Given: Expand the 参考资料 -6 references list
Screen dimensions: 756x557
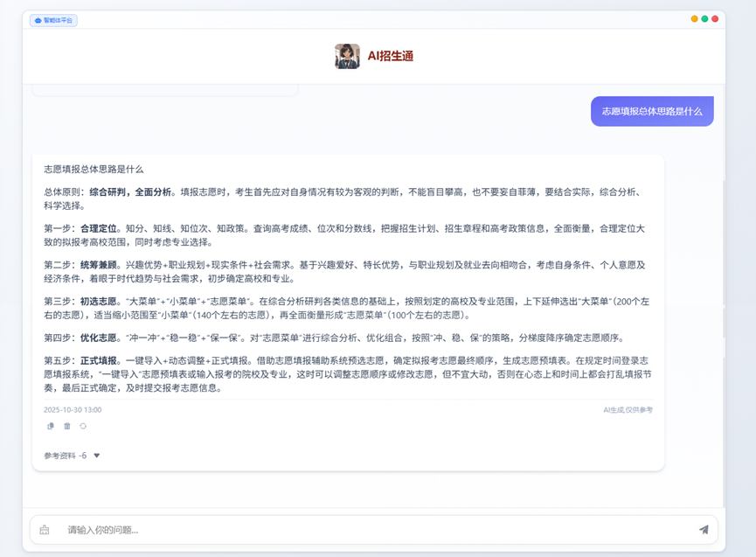Looking at the screenshot, I should click(96, 456).
